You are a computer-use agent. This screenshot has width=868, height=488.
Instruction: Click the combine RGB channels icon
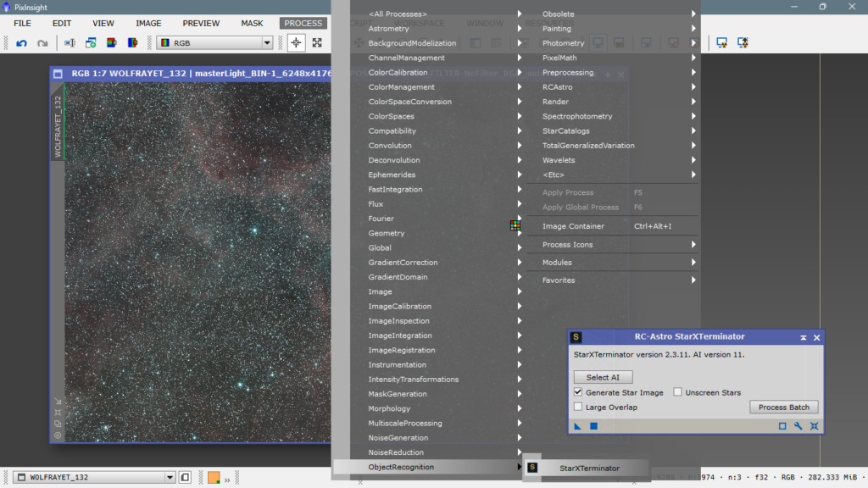(x=133, y=43)
